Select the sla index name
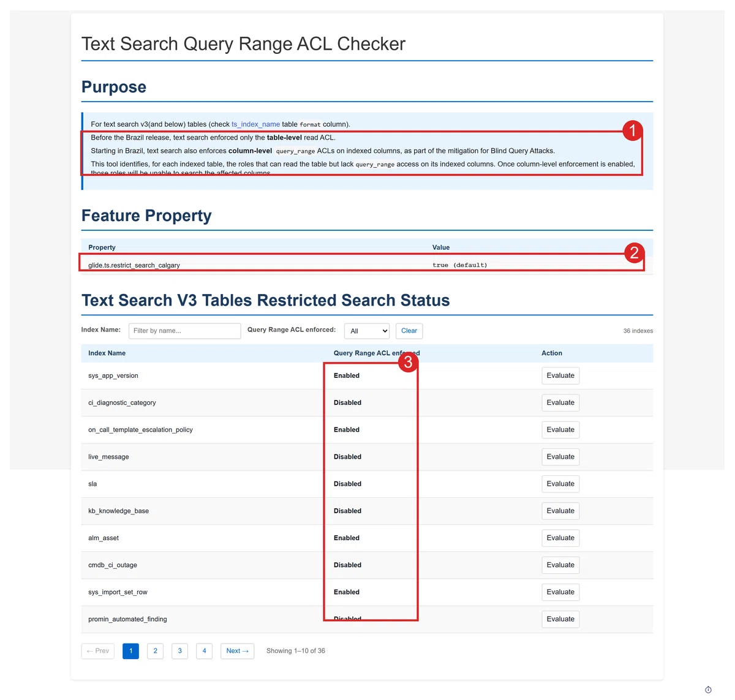This screenshot has width=735, height=700. pos(92,484)
